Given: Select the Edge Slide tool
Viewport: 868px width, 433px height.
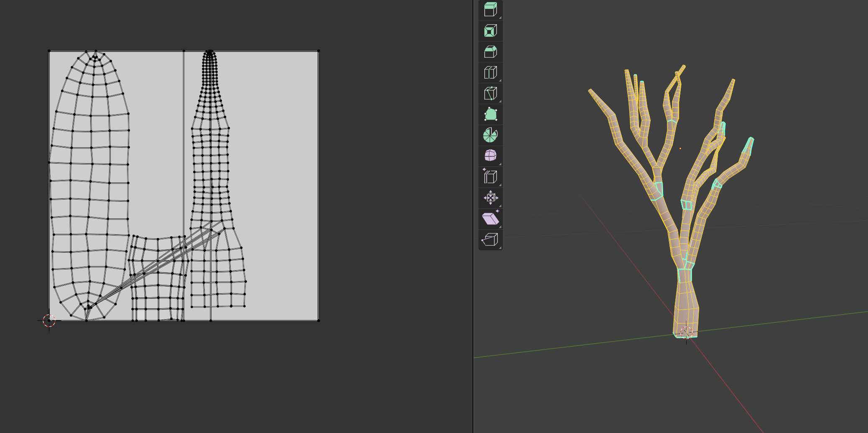Looking at the screenshot, I should pos(490,177).
